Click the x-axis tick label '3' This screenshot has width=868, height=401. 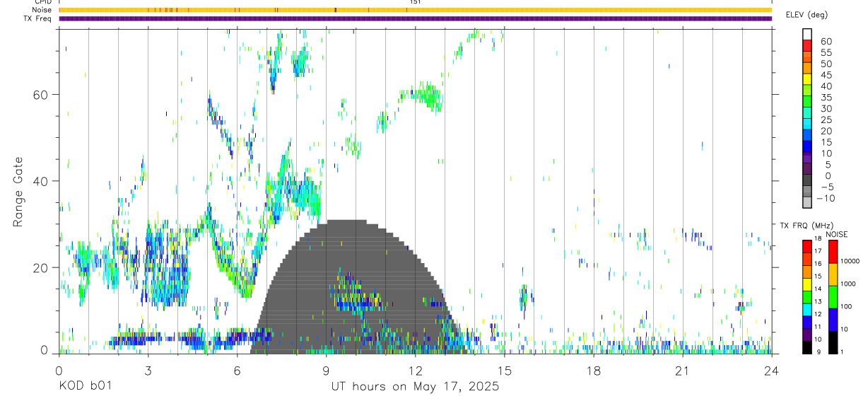(x=148, y=371)
